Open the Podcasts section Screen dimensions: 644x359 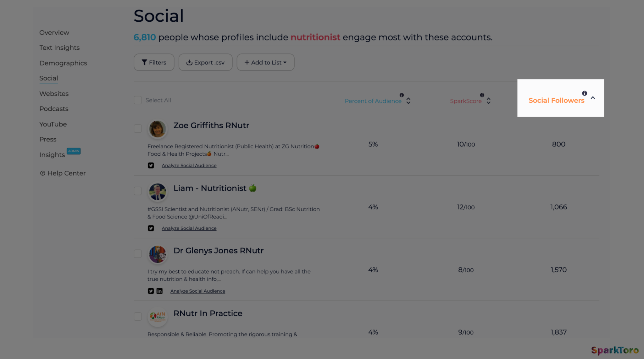54,109
